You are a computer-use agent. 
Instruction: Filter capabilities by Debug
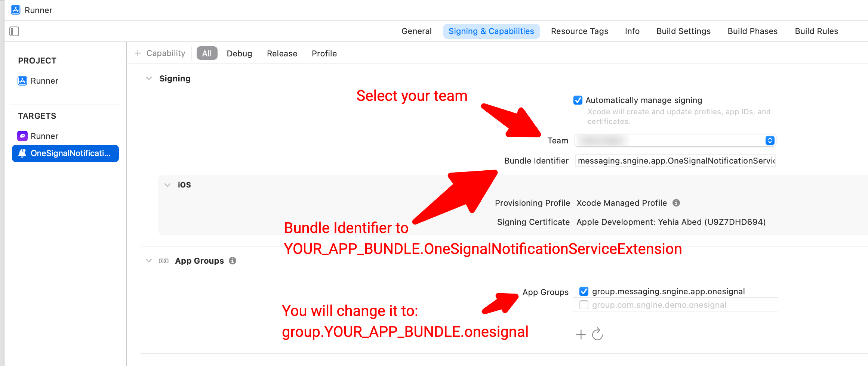(x=239, y=53)
